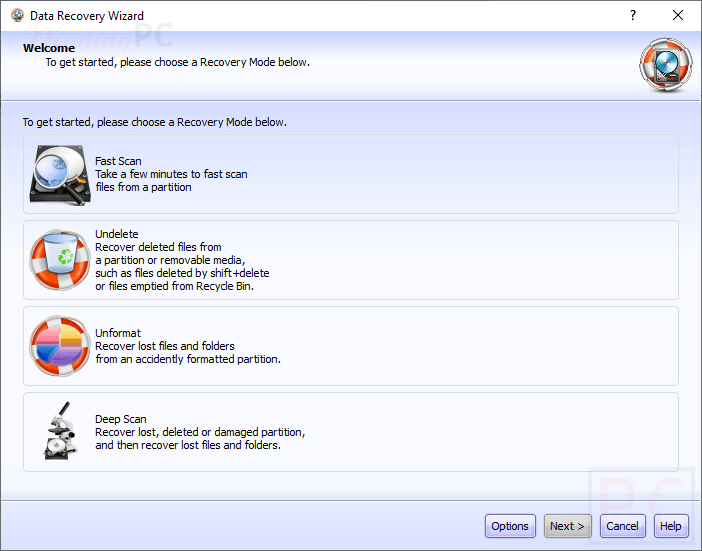Click 'Recover deleted files from' description line
The image size is (702, 551).
[x=158, y=247]
